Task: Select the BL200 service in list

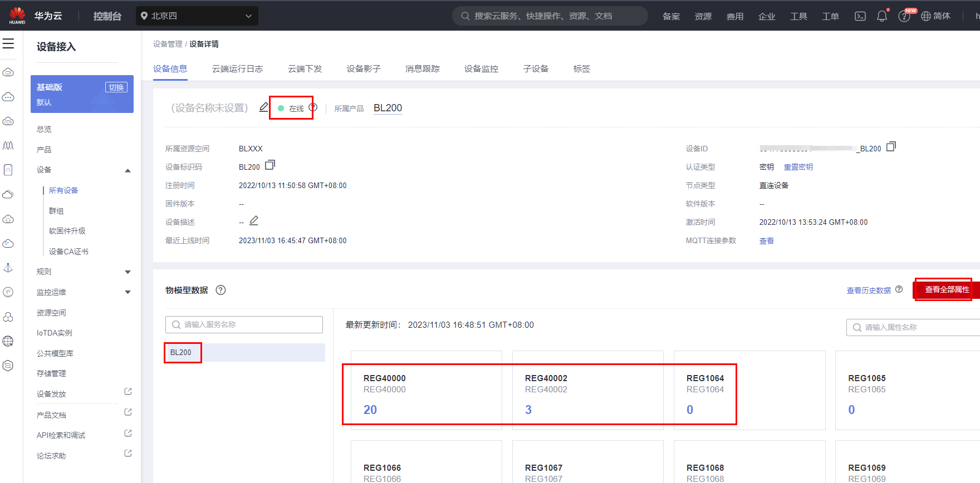Action: click(245, 352)
